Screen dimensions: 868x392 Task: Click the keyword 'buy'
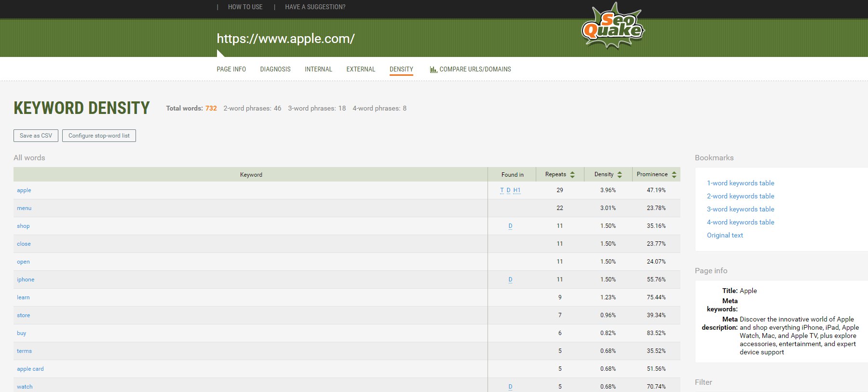pyautogui.click(x=21, y=333)
